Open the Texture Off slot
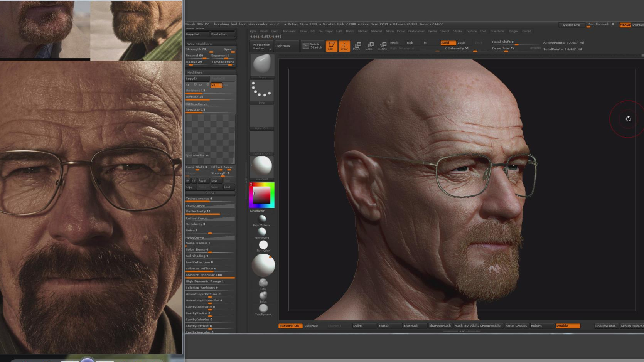 [x=262, y=143]
